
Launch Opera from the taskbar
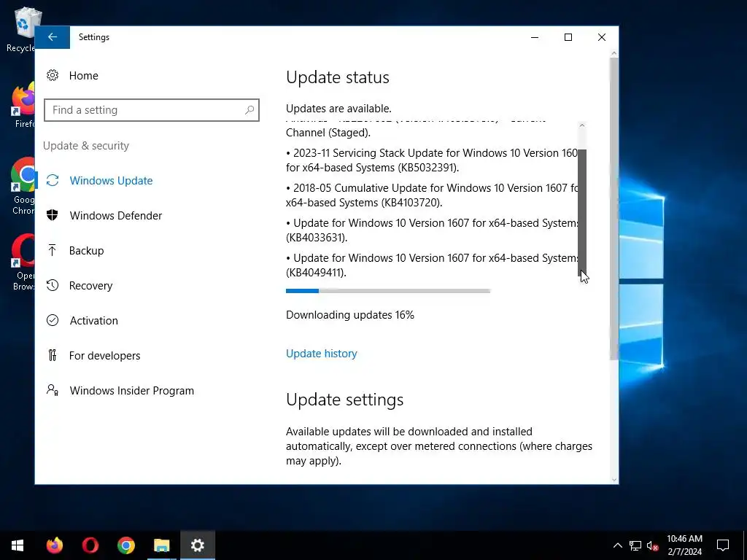coord(90,545)
